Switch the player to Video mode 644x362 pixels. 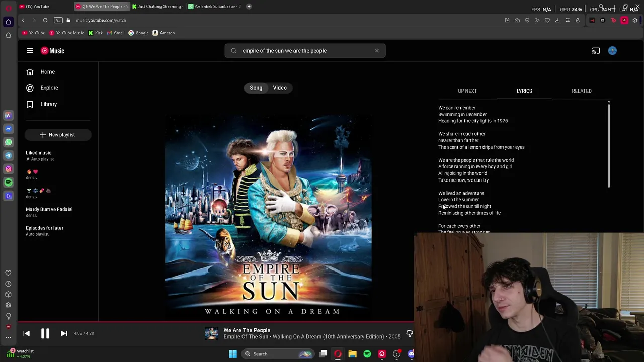pyautogui.click(x=280, y=88)
